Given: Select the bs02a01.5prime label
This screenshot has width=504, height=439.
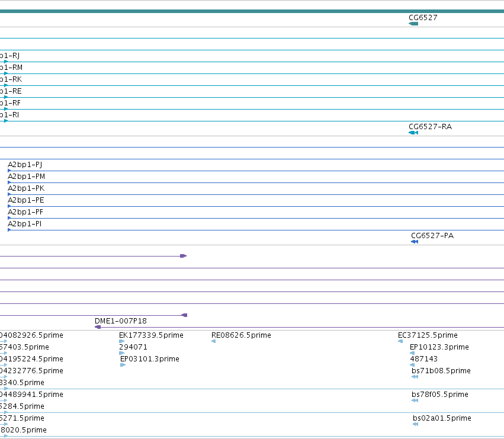Looking at the screenshot, I should click(442, 418).
